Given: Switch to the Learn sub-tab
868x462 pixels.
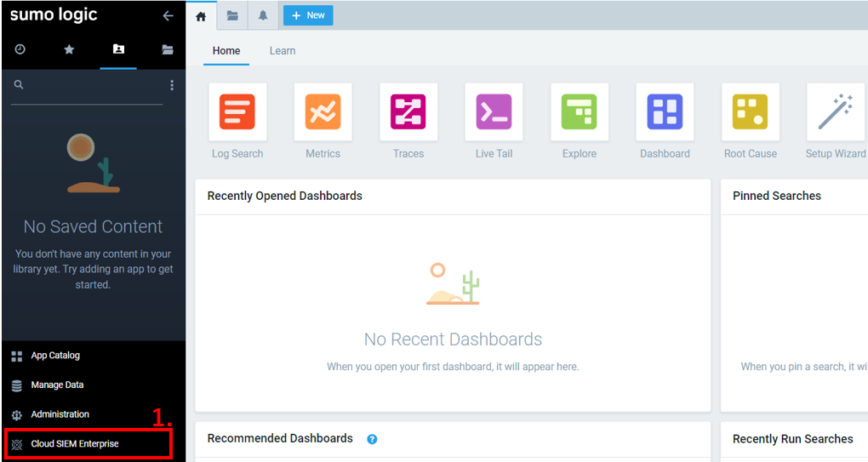Looking at the screenshot, I should click(283, 51).
